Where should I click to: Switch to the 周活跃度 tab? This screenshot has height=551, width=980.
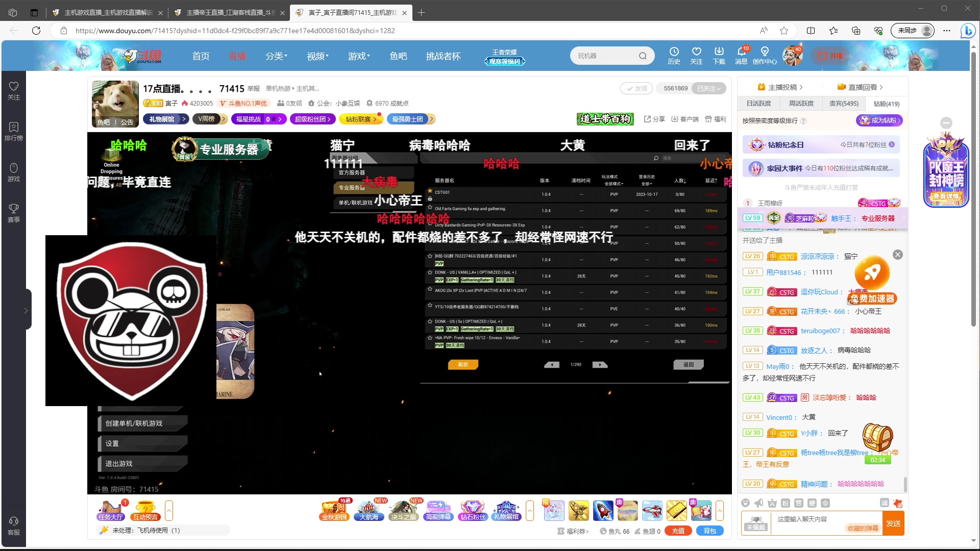(801, 103)
